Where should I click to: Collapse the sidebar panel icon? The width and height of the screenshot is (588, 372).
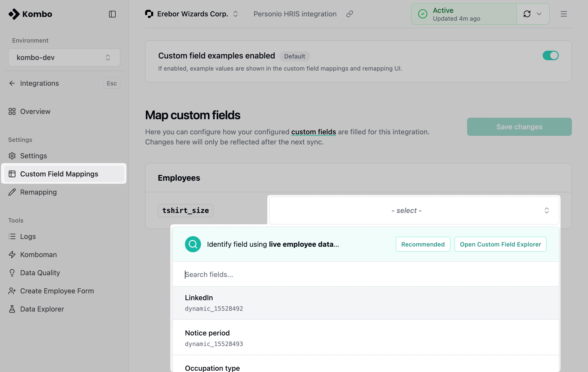click(x=112, y=14)
